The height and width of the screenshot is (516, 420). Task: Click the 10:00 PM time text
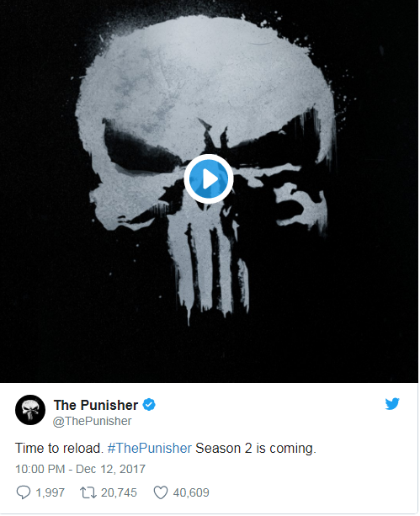tap(40, 469)
